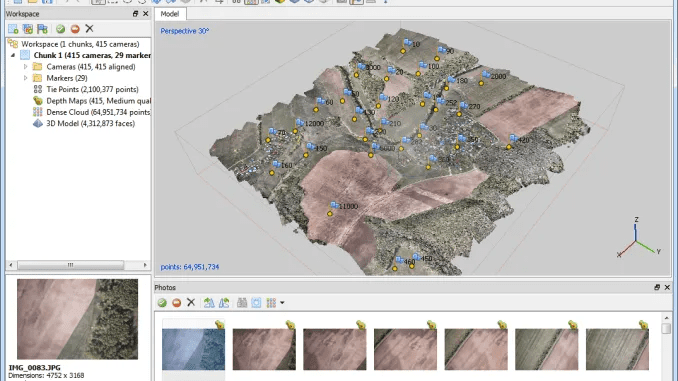Remove cameras with Photos pane X icon
Screen dimensions: 678x381
(x=191, y=303)
